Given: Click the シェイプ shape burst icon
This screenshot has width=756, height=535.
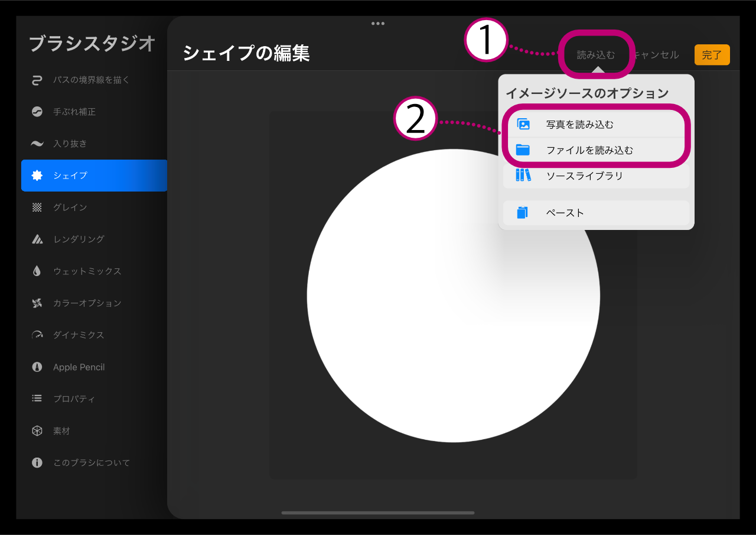Looking at the screenshot, I should point(37,176).
